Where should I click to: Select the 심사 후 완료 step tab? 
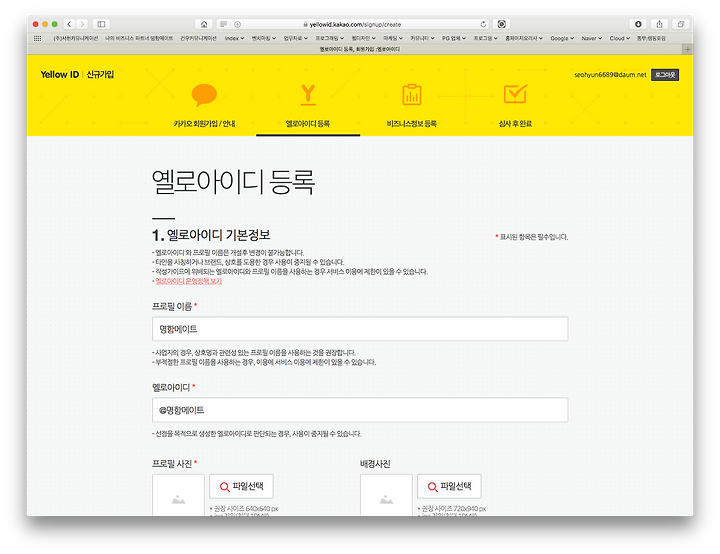(515, 124)
